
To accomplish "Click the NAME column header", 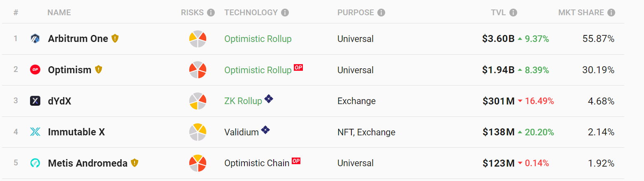I will 59,13.
